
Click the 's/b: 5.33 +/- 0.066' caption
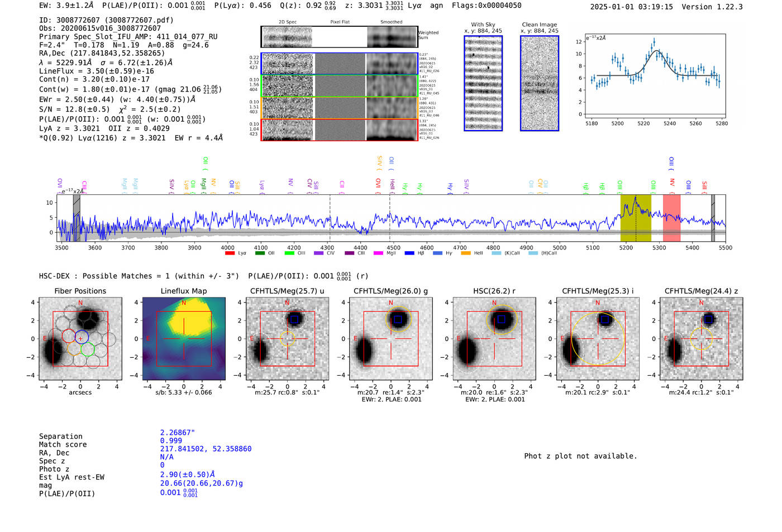[x=184, y=392]
